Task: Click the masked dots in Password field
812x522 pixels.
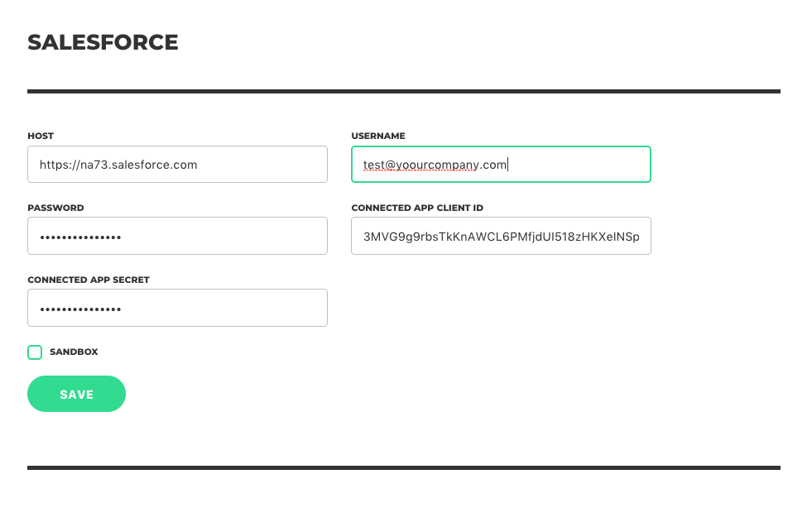Action: [x=80, y=237]
